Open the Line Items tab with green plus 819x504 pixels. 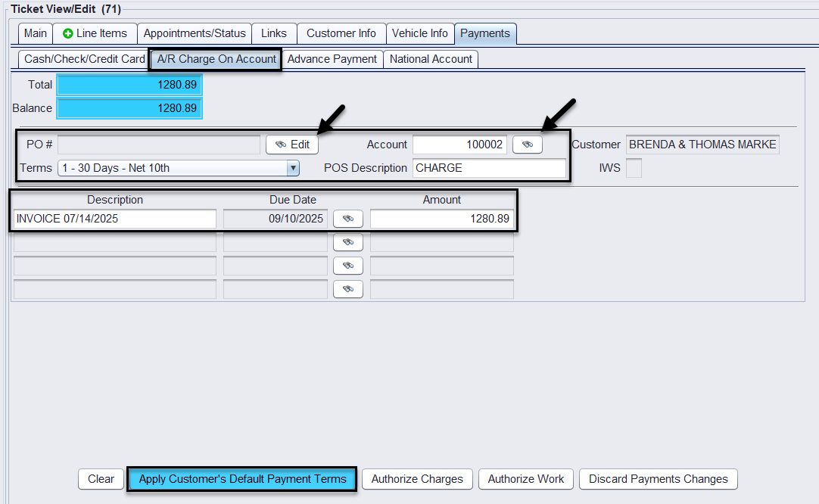tap(95, 33)
